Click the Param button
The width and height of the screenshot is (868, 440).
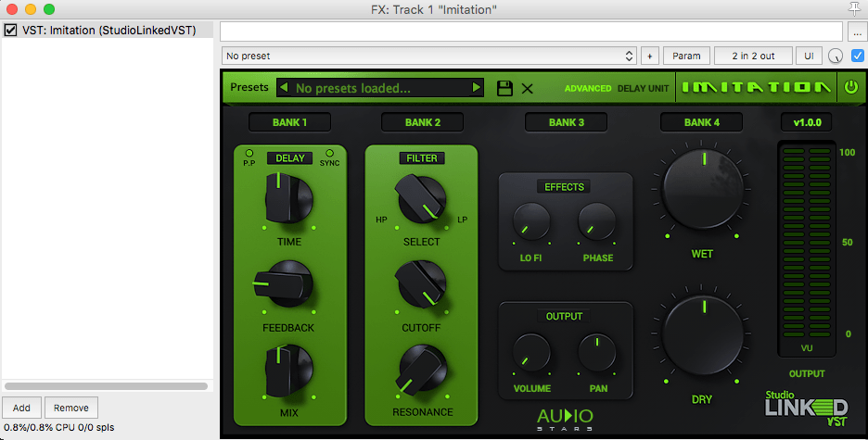pos(686,56)
